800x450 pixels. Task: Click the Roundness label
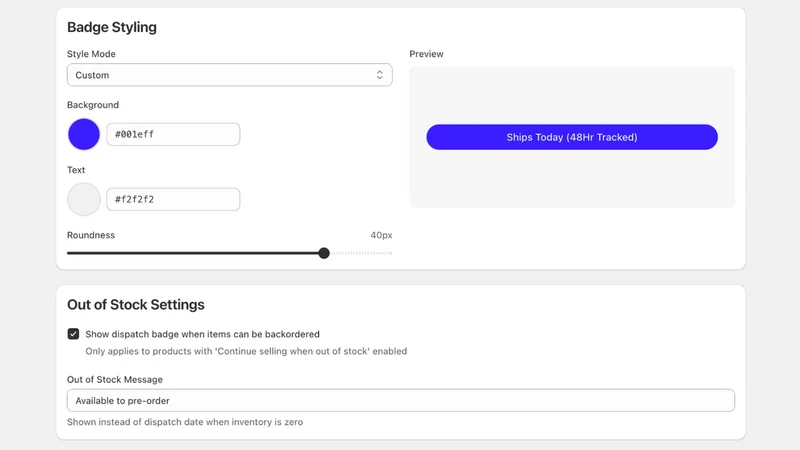click(x=91, y=235)
